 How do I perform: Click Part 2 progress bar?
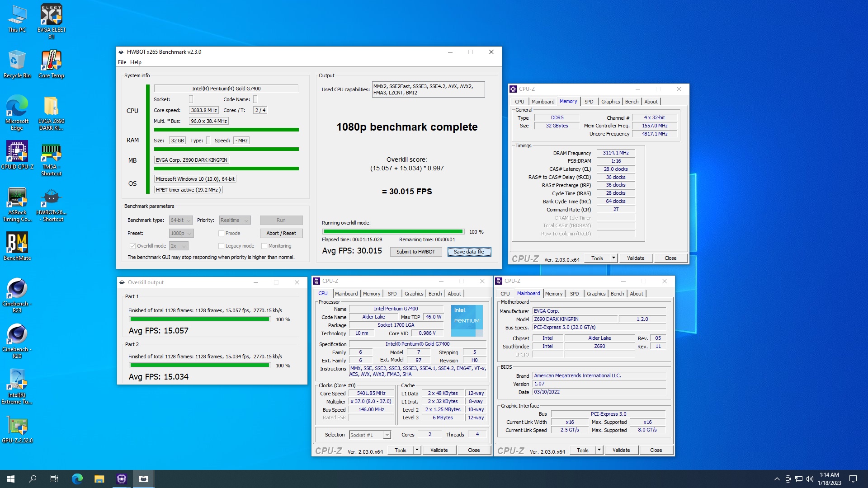tap(199, 365)
